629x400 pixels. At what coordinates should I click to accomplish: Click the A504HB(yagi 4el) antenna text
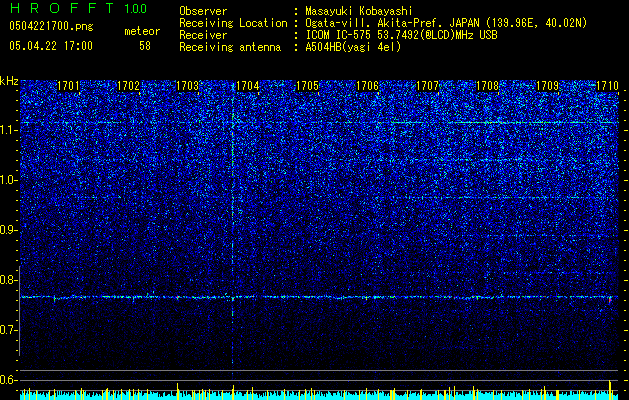(x=353, y=47)
